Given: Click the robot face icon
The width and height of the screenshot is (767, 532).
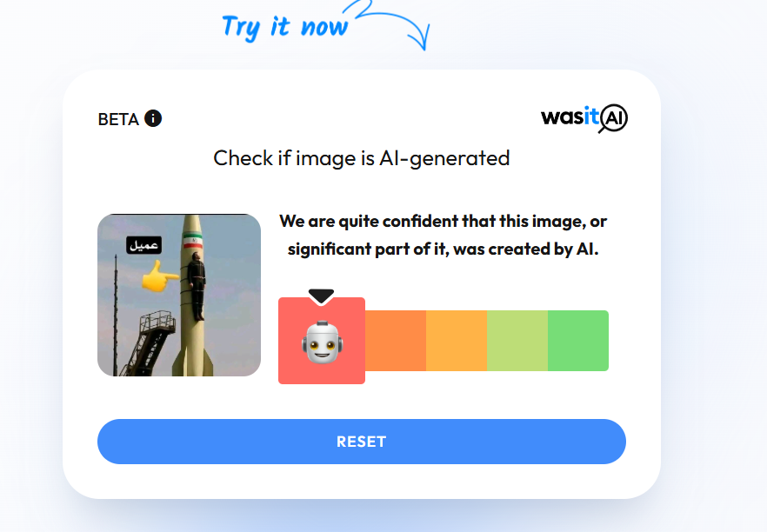Looking at the screenshot, I should pyautogui.click(x=322, y=342).
